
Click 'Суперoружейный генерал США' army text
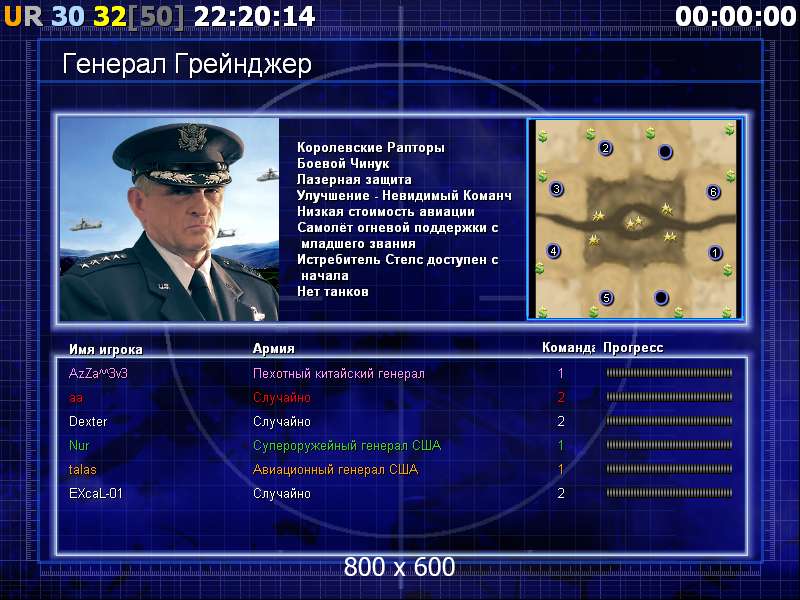click(x=347, y=446)
